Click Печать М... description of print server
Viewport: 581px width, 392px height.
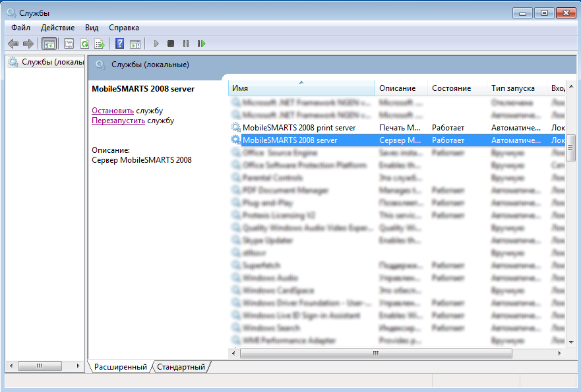[400, 128]
